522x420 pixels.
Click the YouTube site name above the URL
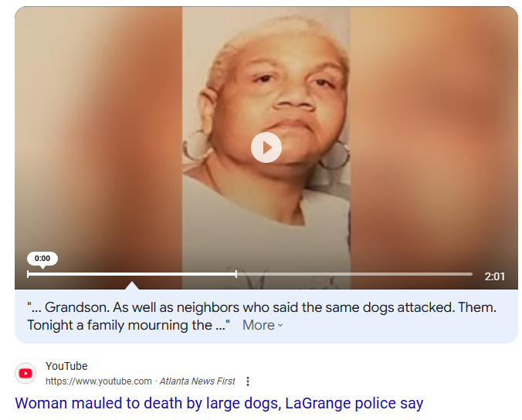(66, 366)
